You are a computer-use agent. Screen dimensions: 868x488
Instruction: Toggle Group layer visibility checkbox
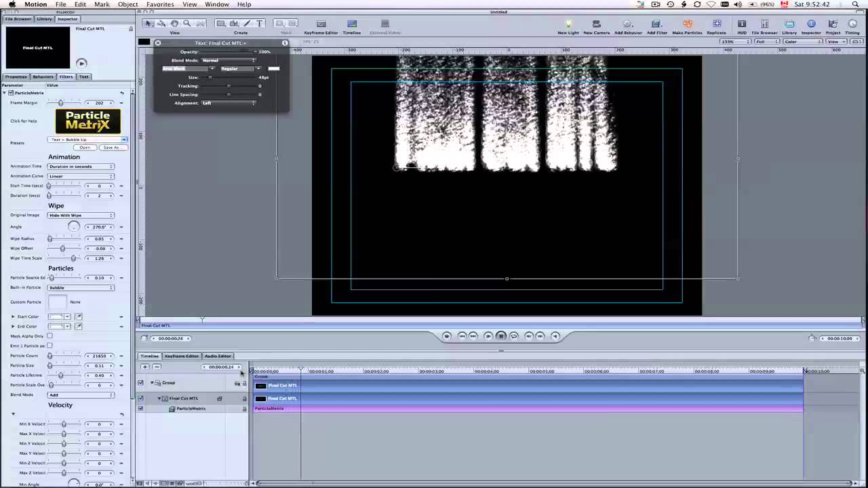pos(140,383)
